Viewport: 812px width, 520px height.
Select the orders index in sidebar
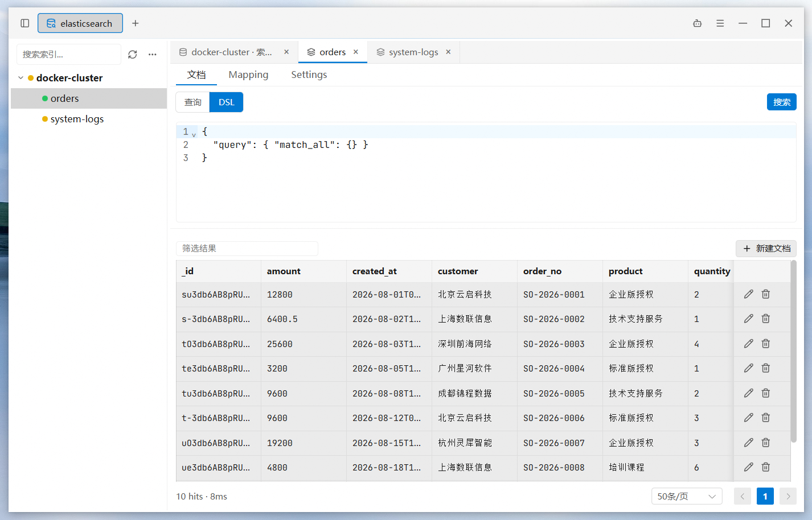pyautogui.click(x=89, y=98)
